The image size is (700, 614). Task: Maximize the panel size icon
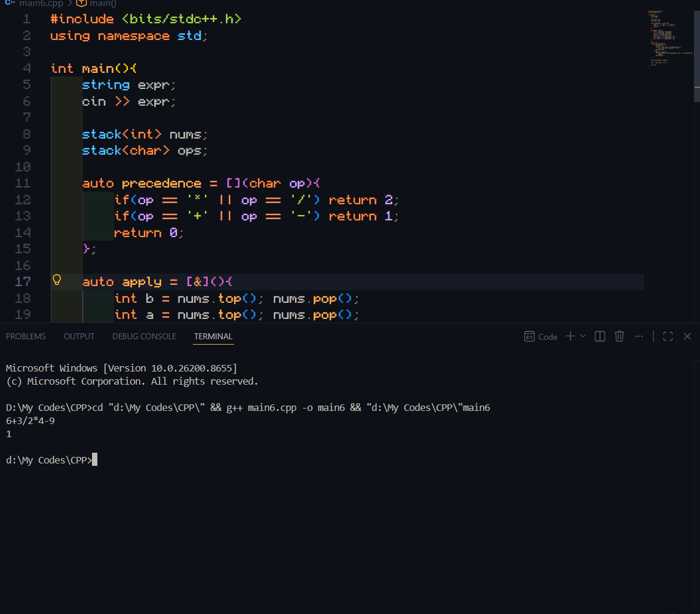(668, 336)
